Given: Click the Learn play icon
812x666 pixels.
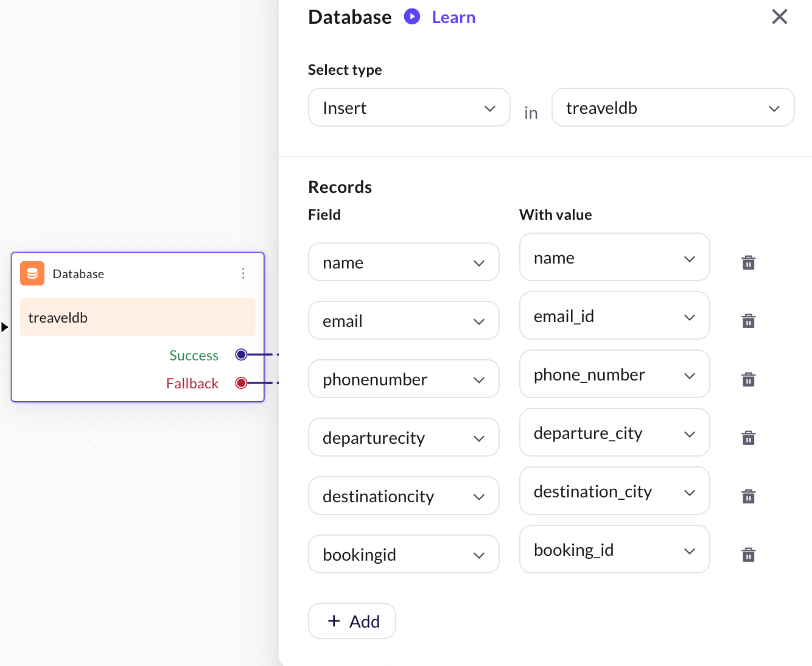Looking at the screenshot, I should pos(412,17).
